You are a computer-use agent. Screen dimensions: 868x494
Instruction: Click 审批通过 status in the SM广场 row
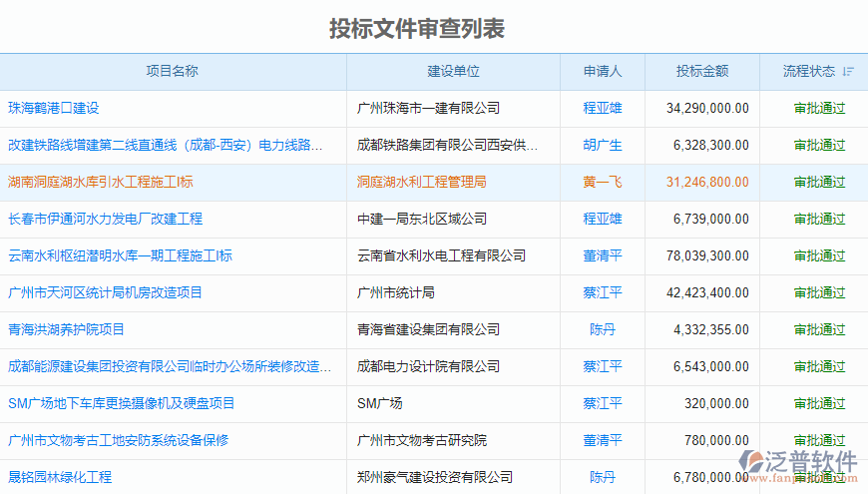tap(820, 404)
